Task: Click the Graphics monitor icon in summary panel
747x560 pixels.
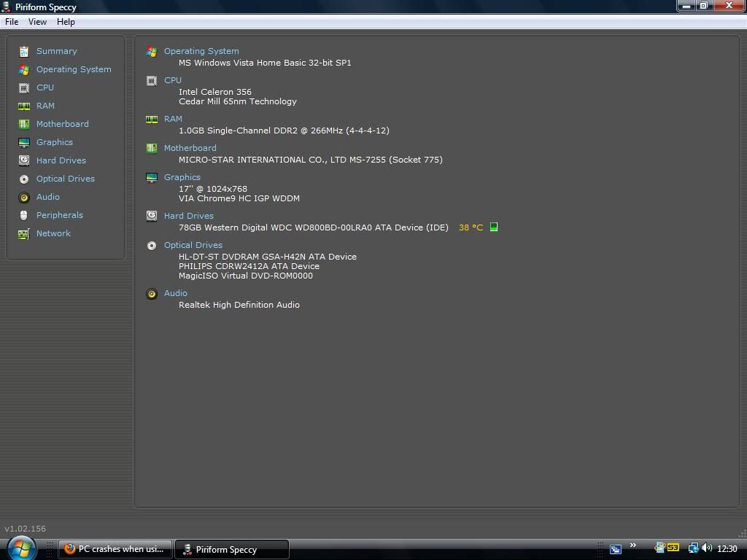Action: (x=152, y=178)
